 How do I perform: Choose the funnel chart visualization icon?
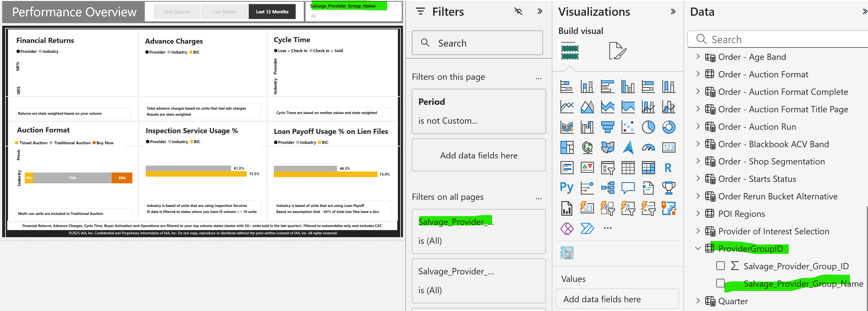click(608, 127)
